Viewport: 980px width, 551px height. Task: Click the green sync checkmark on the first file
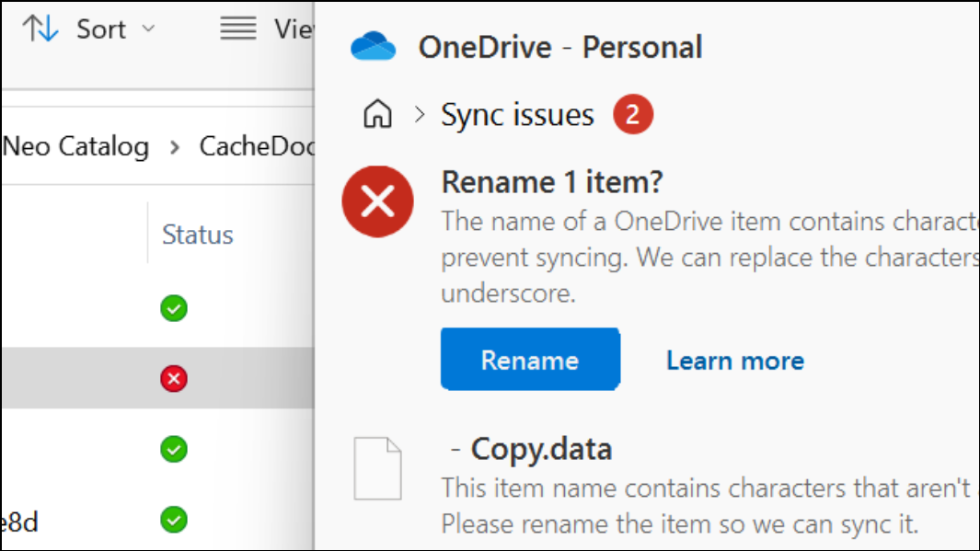(172, 308)
